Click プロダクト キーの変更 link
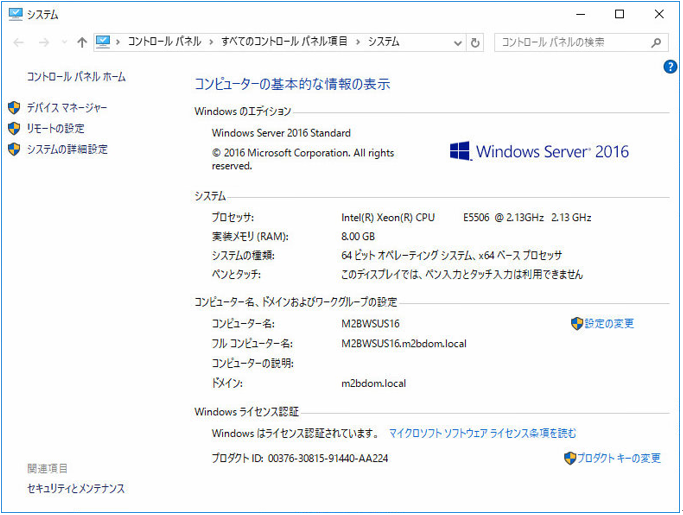This screenshot has width=683, height=515. pyautogui.click(x=619, y=458)
